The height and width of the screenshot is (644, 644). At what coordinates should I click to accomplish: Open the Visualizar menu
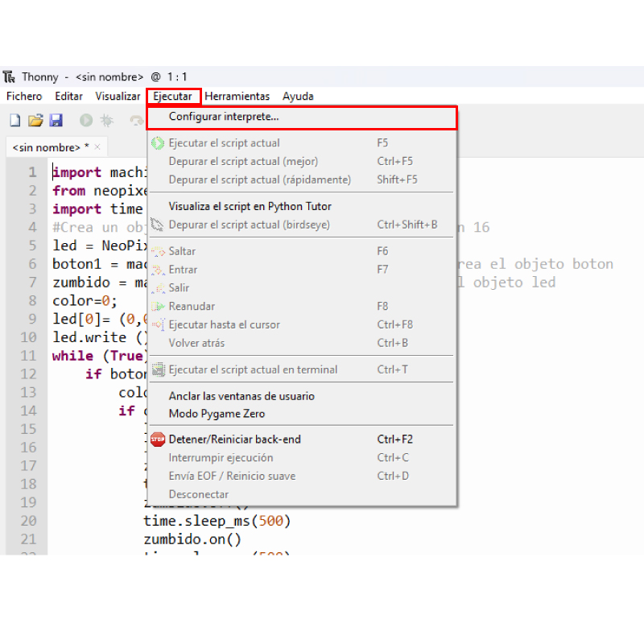[118, 97]
